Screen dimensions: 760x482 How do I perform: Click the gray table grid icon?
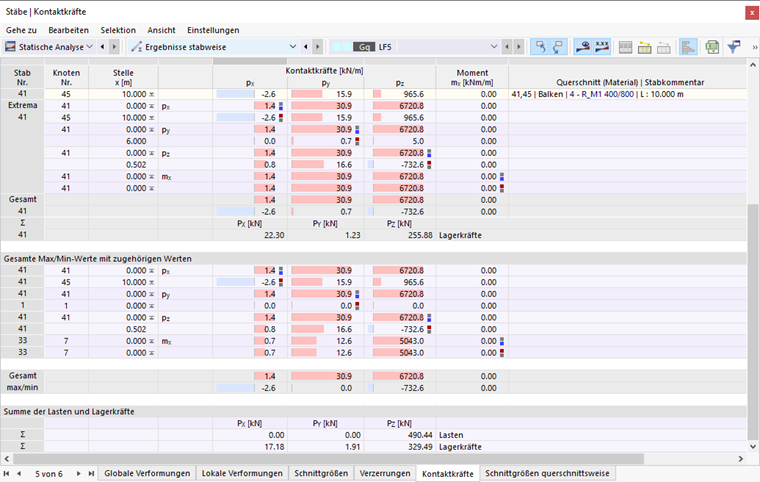point(625,47)
